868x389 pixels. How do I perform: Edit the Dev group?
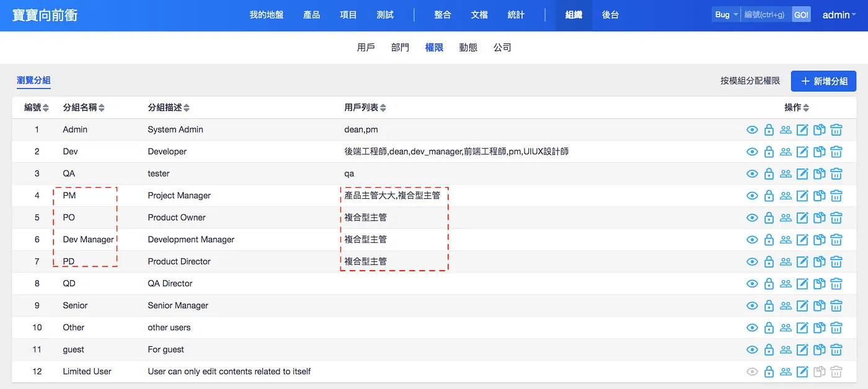coord(802,152)
